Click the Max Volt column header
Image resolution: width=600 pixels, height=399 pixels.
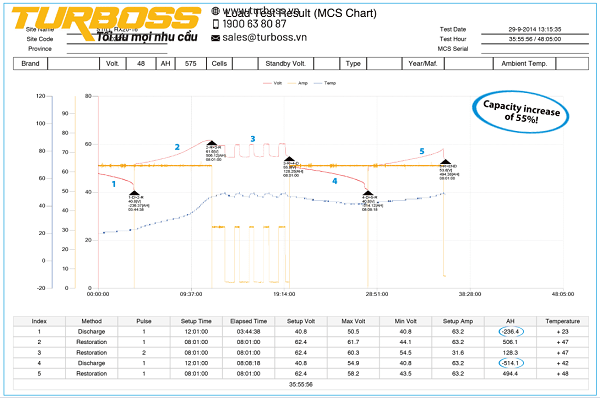(x=353, y=321)
